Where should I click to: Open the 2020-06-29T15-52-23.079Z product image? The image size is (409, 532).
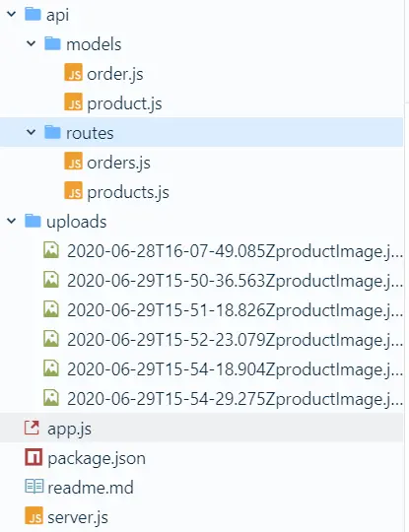click(235, 340)
